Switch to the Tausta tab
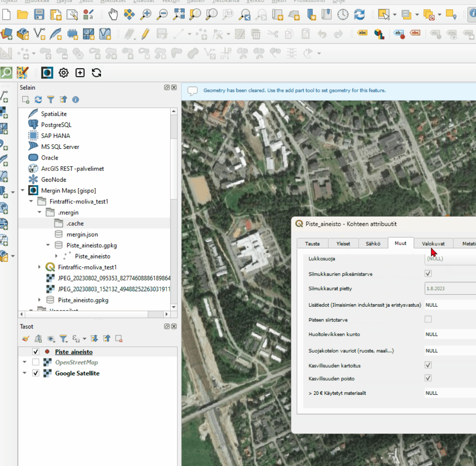Viewport: 476px width, 466px height. 312,243
